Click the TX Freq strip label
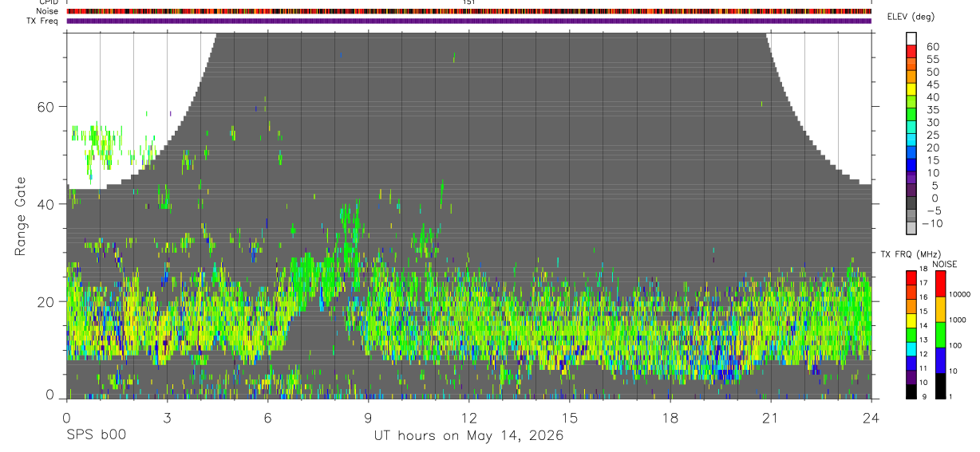Image resolution: width=980 pixels, height=452 pixels. (43, 21)
